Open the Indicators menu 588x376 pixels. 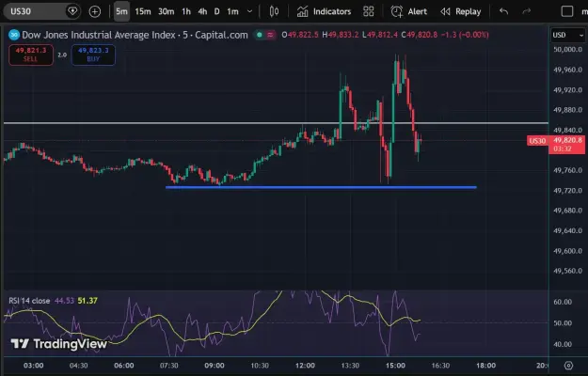324,11
